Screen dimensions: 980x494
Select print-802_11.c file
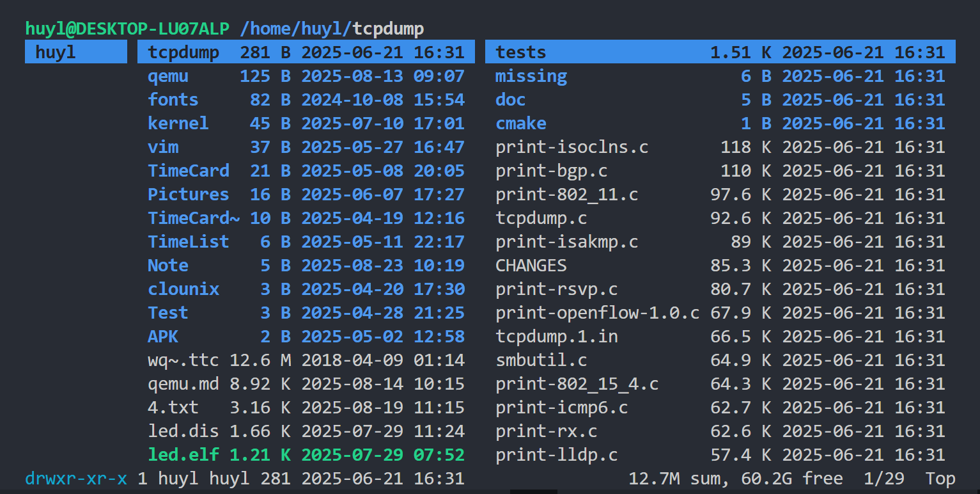[720, 195]
